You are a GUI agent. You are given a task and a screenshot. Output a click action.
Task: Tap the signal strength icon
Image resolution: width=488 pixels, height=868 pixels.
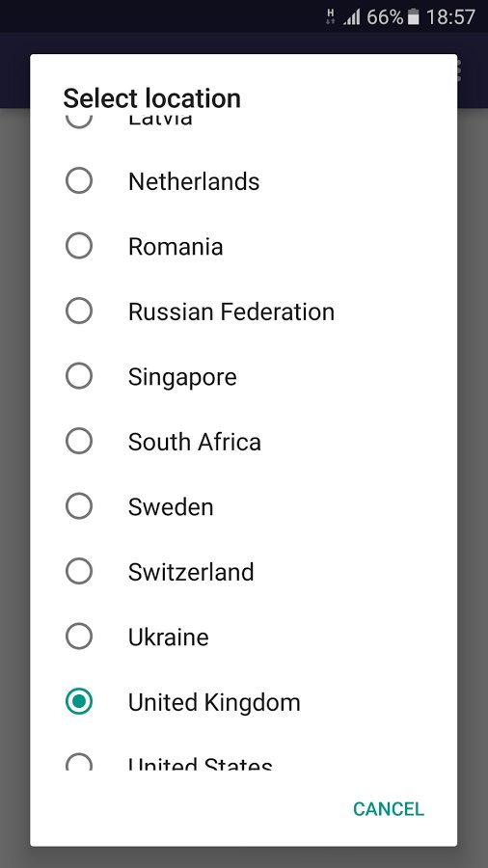[x=351, y=17]
